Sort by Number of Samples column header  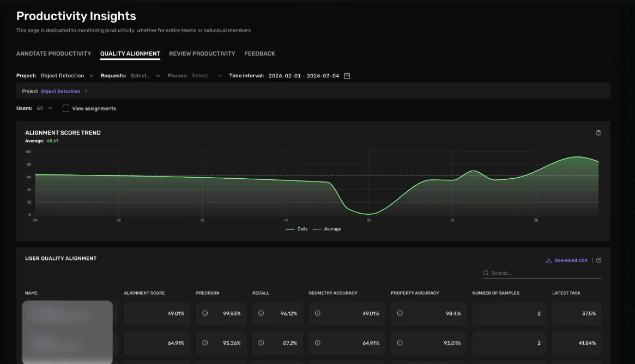[495, 293]
